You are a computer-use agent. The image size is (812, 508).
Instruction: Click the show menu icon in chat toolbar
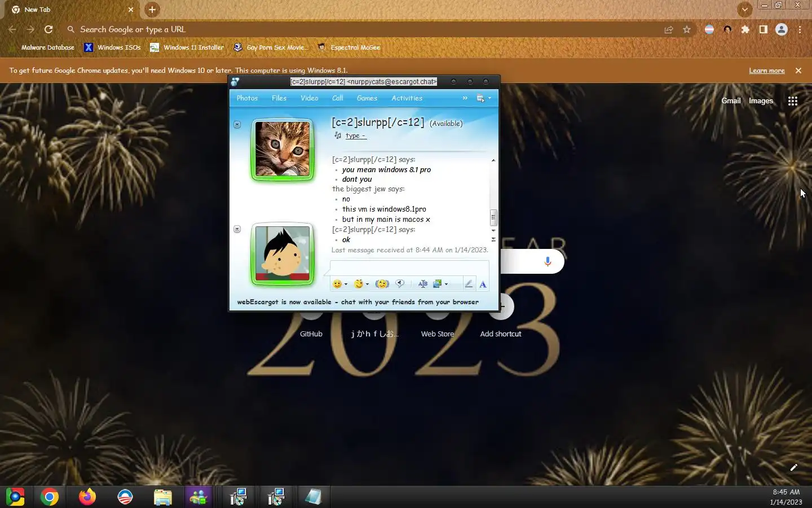pyautogui.click(x=480, y=98)
